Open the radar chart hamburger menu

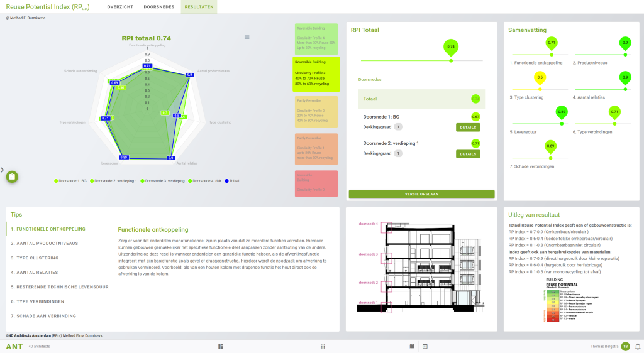pos(247,37)
